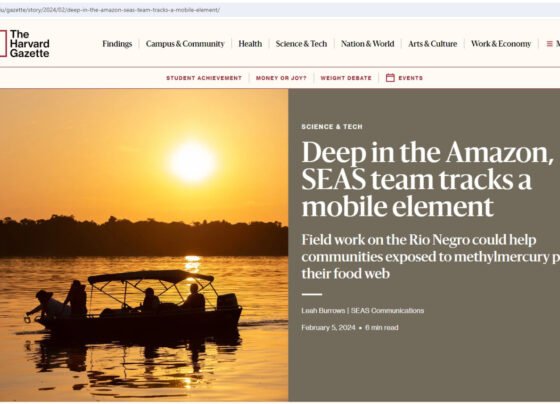
Task: Click the Events link text
Action: (410, 78)
